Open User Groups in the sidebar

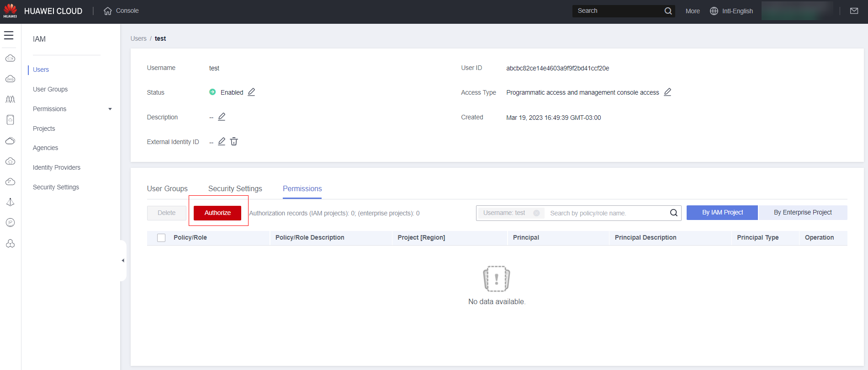50,89
